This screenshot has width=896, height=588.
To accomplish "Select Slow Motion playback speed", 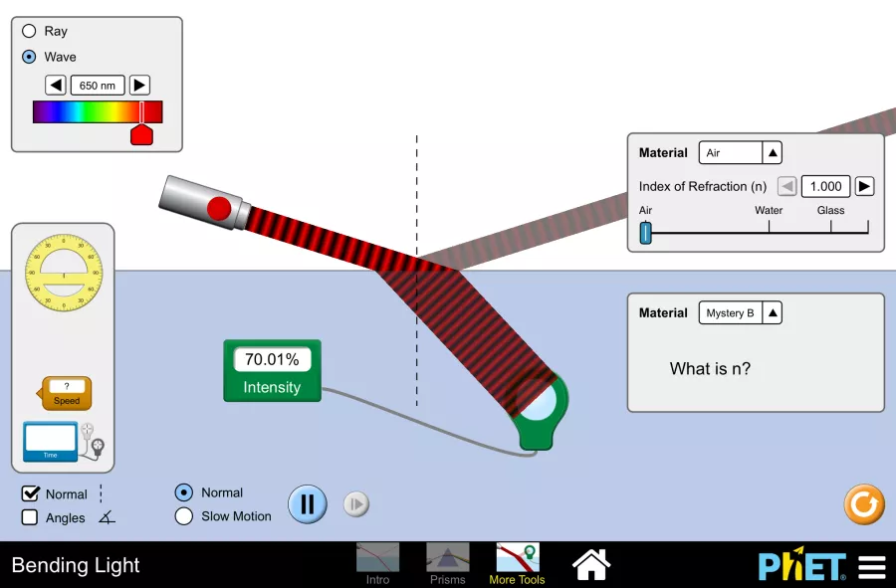I will (183, 516).
